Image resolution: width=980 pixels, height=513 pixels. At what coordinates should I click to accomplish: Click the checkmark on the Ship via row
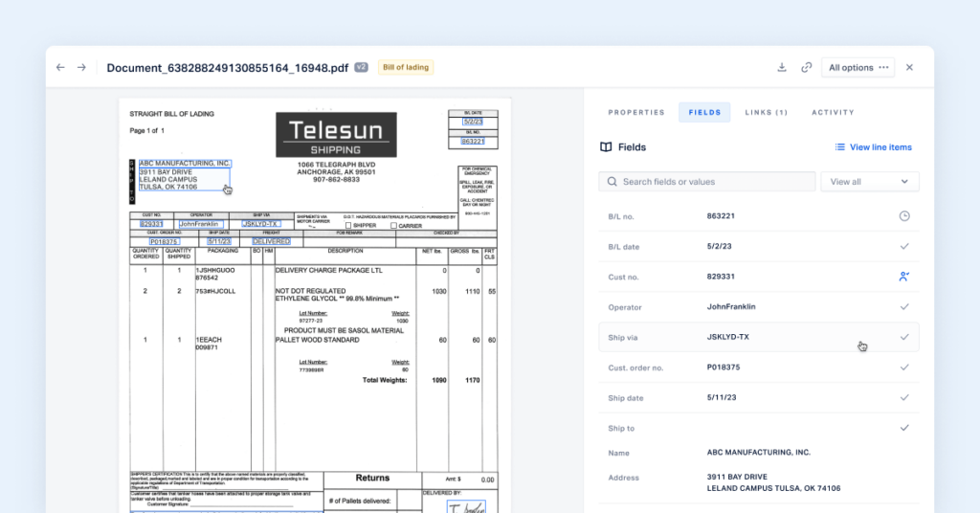pos(904,337)
